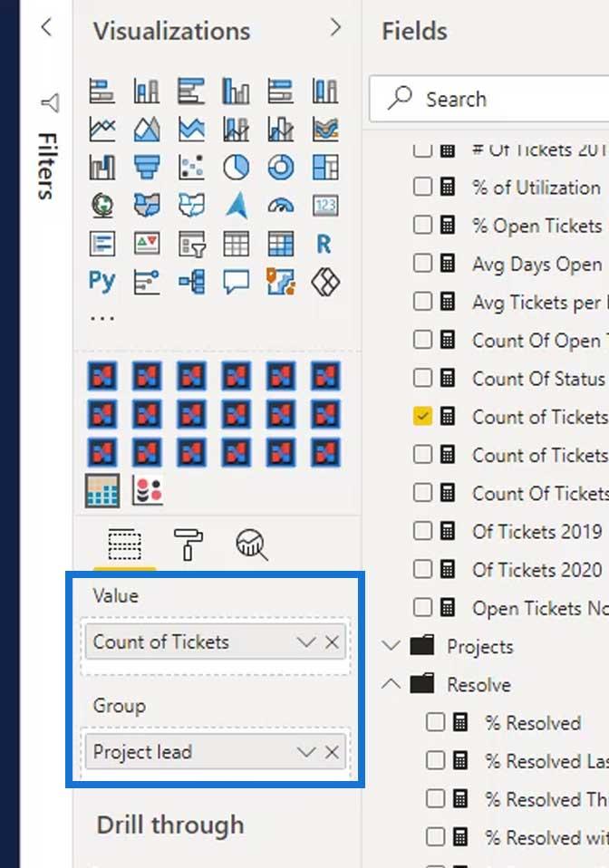Select the calendar grid custom visual
This screenshot has height=868, width=609.
(x=102, y=490)
